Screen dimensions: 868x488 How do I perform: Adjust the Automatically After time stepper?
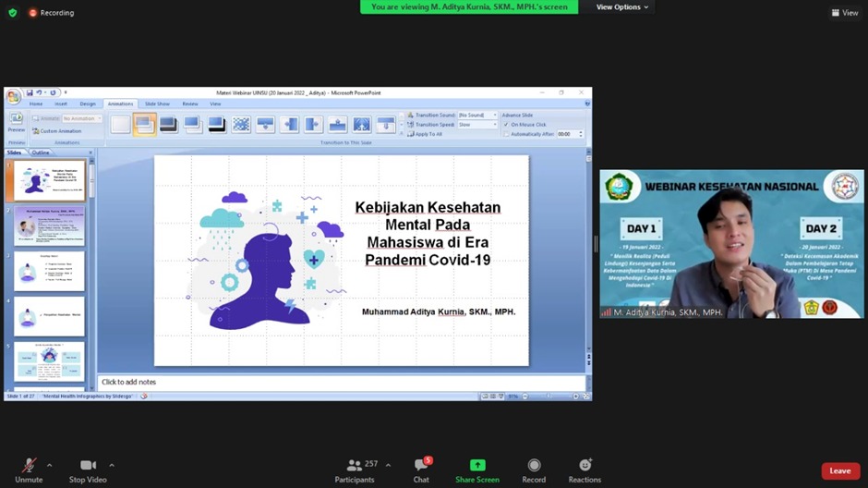[581, 134]
